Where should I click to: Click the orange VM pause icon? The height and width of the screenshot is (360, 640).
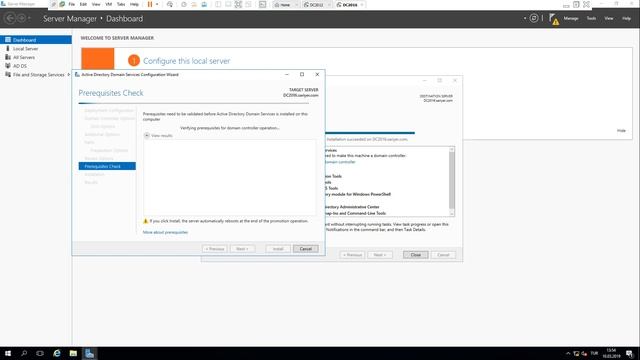pyautogui.click(x=150, y=4)
